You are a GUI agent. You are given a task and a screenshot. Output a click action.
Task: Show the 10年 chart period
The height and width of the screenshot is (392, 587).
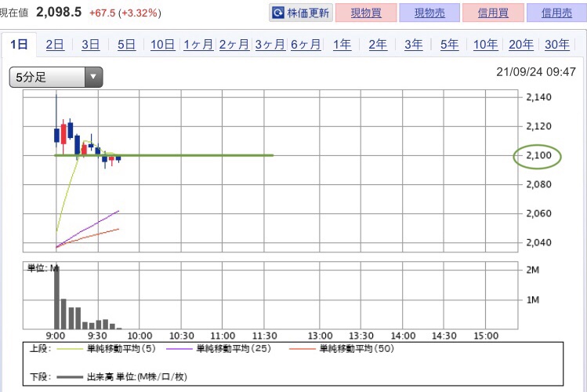click(x=485, y=45)
